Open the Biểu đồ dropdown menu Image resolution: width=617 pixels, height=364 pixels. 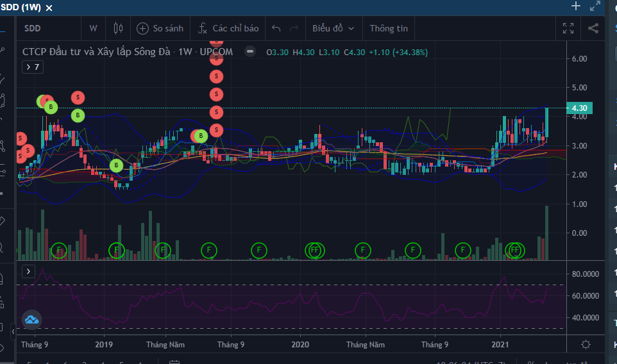(333, 28)
